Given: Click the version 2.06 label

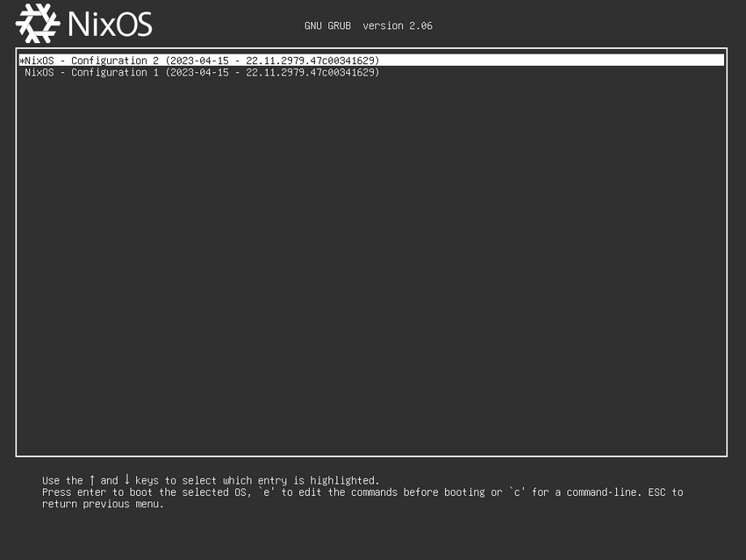Looking at the screenshot, I should (398, 25).
